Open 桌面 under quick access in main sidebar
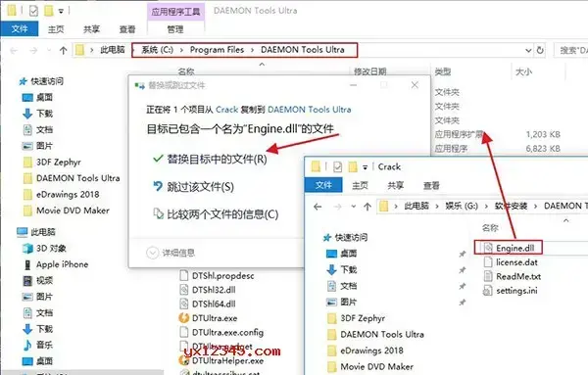Screen dimensions: 588x375 point(37,97)
